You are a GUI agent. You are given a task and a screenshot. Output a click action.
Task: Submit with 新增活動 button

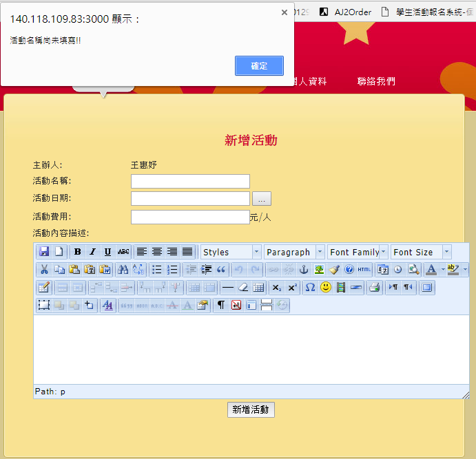click(251, 409)
